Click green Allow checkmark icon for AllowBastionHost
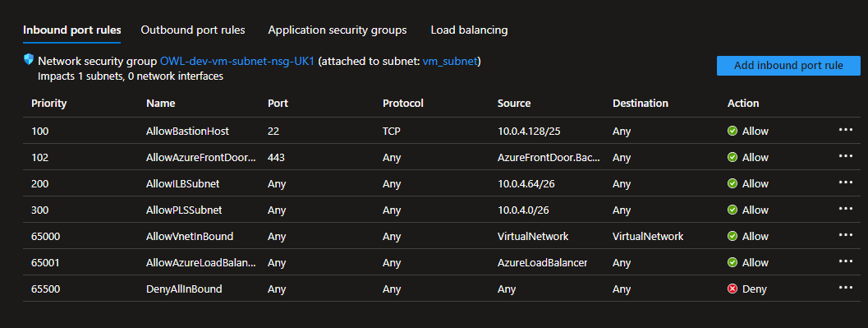This screenshot has height=328, width=868. tap(733, 132)
